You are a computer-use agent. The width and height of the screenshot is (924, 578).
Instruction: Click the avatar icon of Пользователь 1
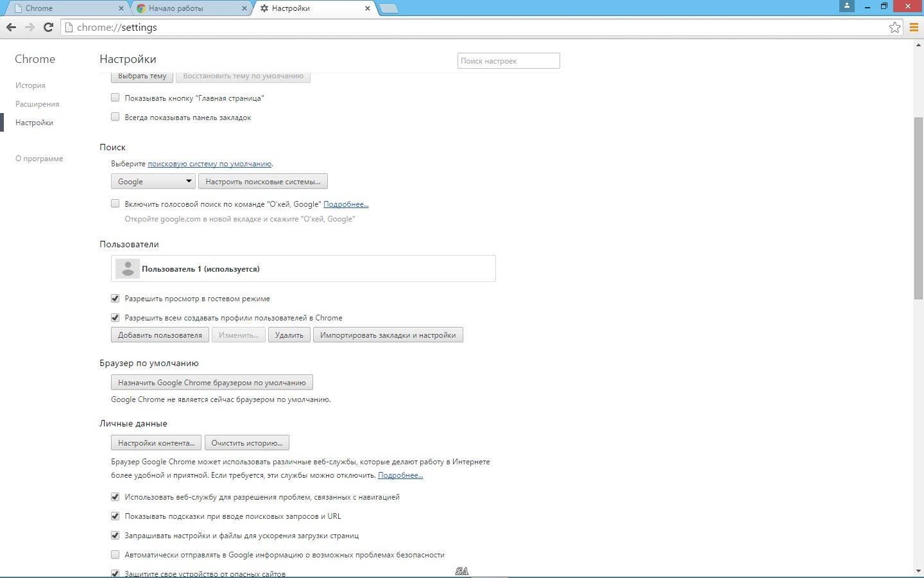(x=128, y=268)
